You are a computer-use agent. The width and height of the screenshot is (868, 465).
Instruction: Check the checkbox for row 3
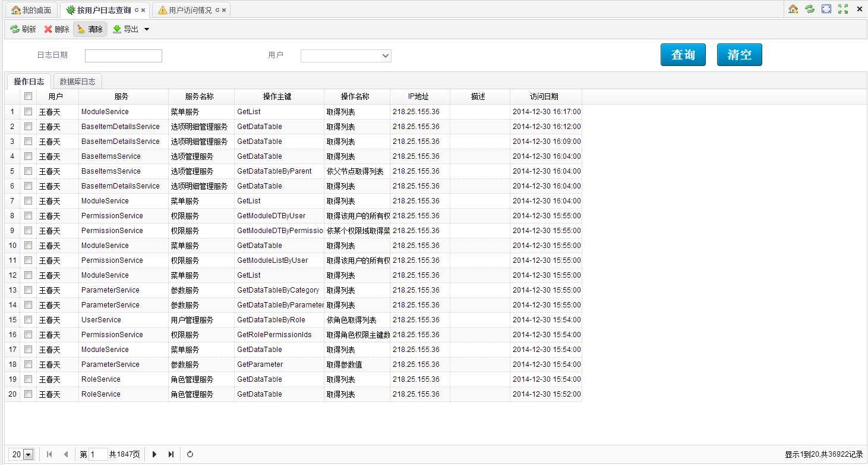point(28,141)
